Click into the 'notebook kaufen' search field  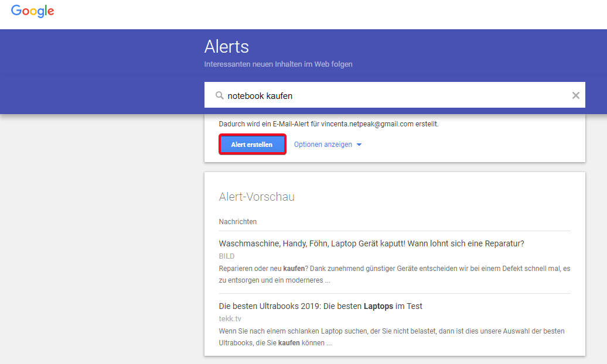pyautogui.click(x=394, y=95)
